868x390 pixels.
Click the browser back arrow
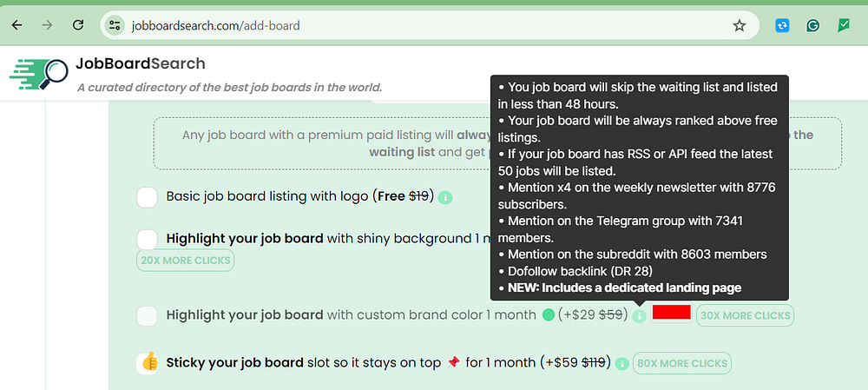[16, 25]
